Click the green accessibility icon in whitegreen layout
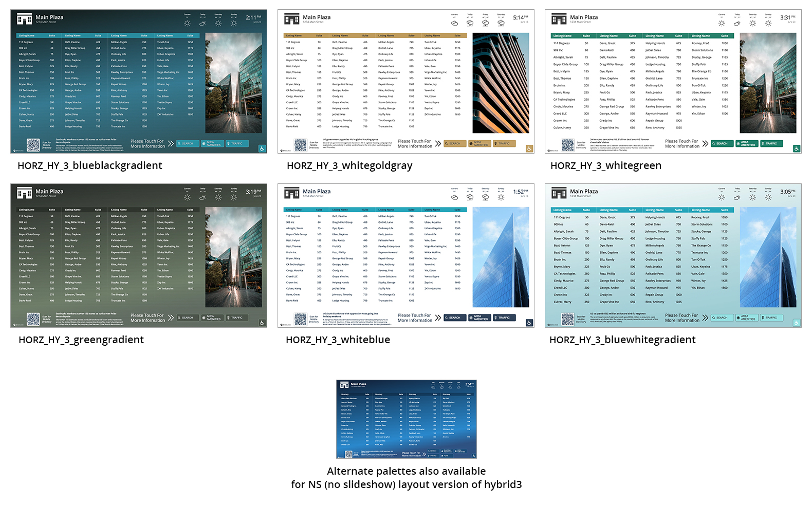This screenshot has width=812, height=524. [796, 148]
